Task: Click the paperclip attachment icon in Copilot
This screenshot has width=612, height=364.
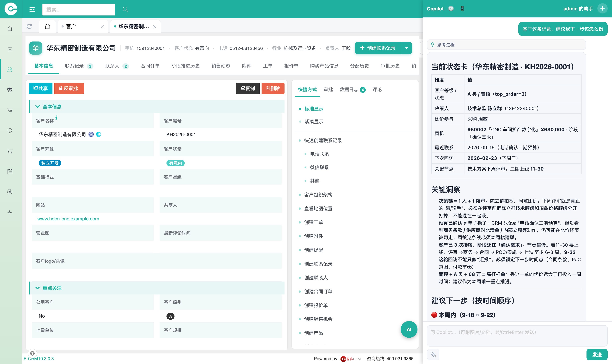Action: coord(433,355)
